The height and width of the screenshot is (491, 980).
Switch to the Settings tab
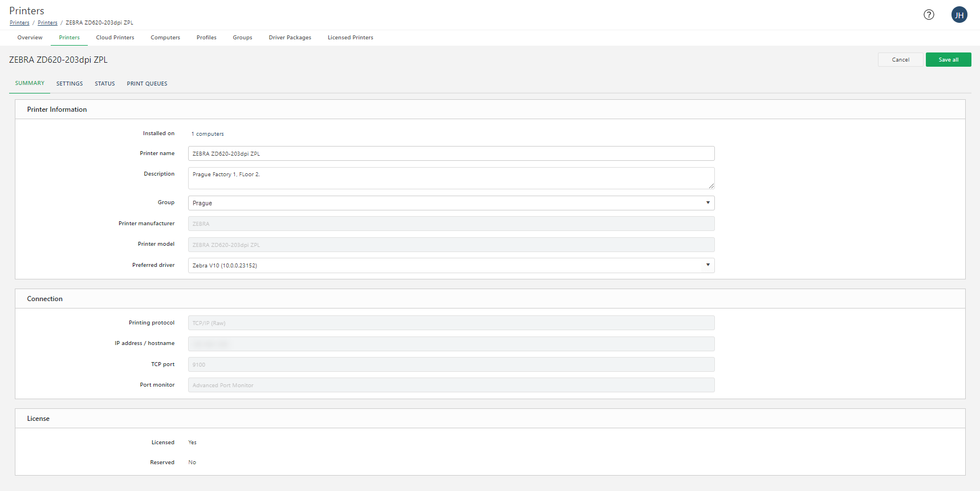70,84
